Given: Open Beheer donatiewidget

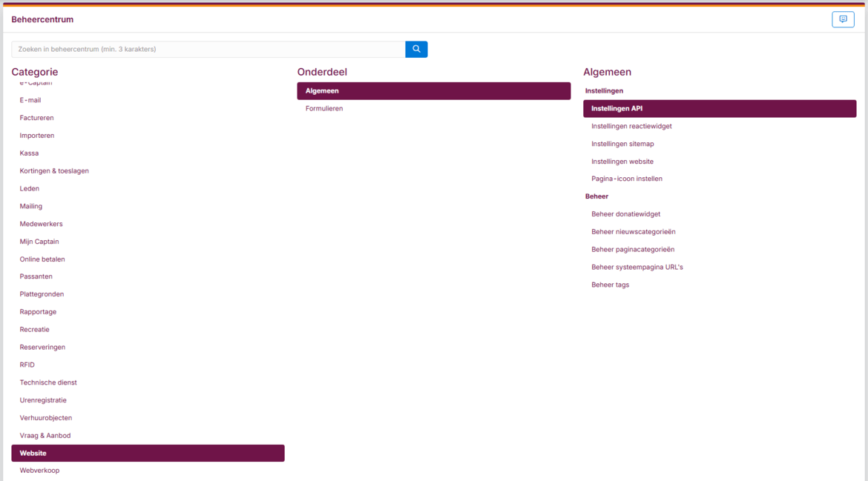Looking at the screenshot, I should [x=625, y=214].
